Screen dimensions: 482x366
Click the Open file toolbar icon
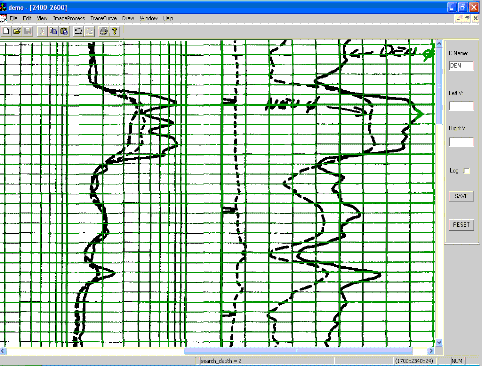coord(17,31)
